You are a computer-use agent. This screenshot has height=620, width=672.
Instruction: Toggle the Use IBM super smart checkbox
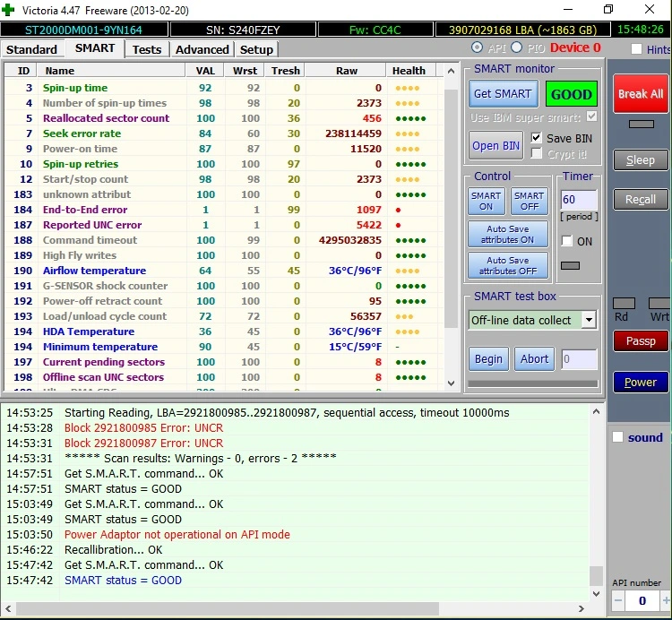pos(592,116)
